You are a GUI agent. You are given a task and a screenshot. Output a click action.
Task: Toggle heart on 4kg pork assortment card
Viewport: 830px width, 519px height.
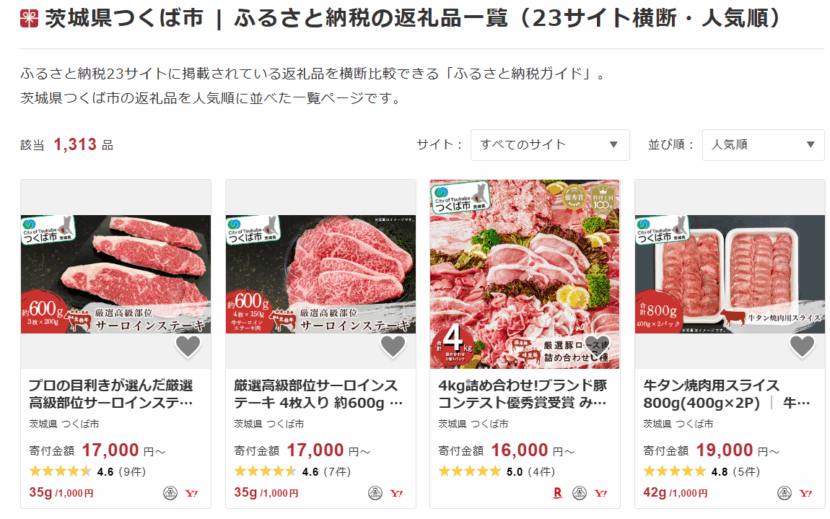tap(597, 346)
